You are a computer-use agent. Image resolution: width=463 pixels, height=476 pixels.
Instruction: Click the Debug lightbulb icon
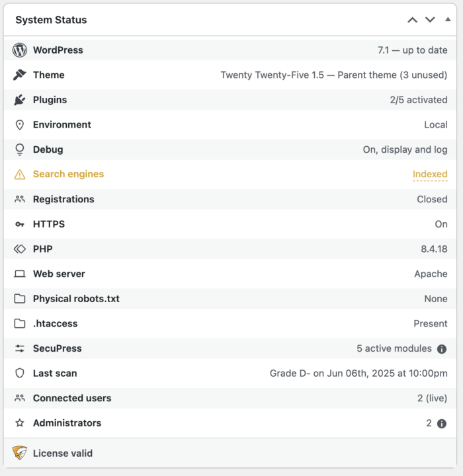pyautogui.click(x=20, y=149)
